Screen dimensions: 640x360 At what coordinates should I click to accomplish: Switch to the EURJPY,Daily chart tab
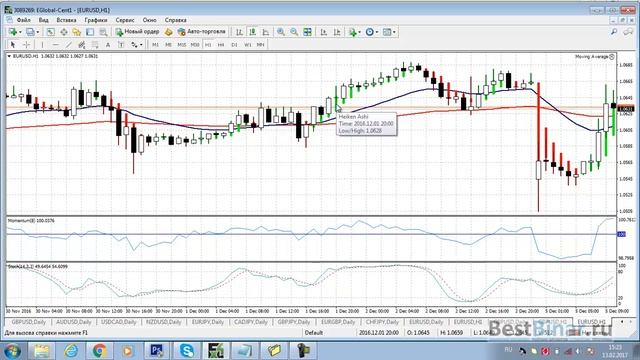pos(207,322)
